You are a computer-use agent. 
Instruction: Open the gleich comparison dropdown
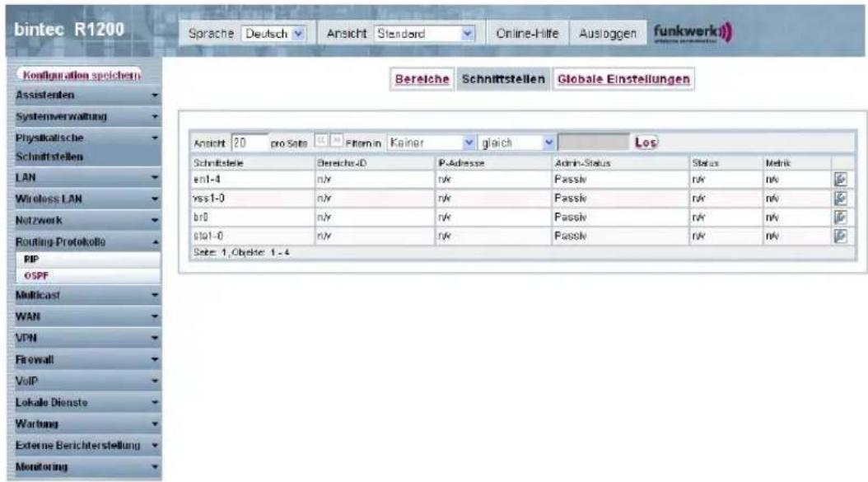(517, 143)
